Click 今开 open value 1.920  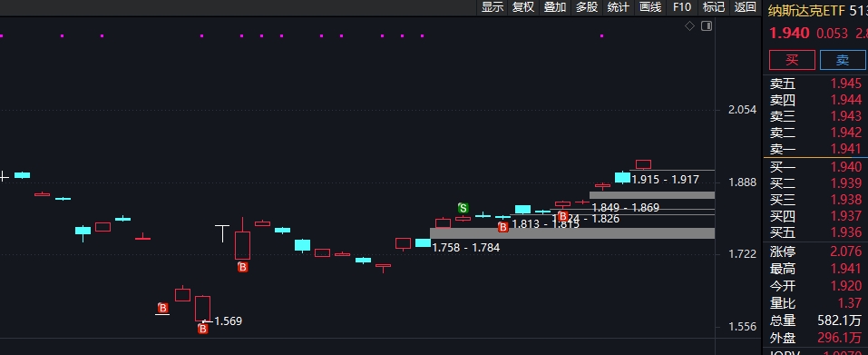click(845, 286)
